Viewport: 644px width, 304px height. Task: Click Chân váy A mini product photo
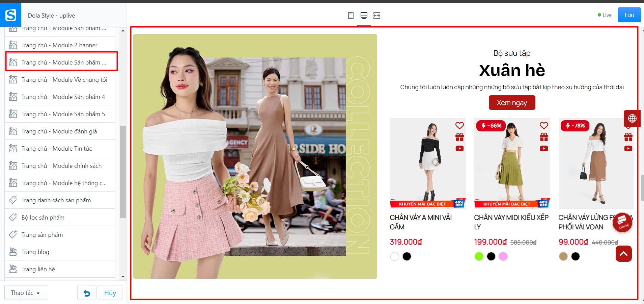coord(428,163)
